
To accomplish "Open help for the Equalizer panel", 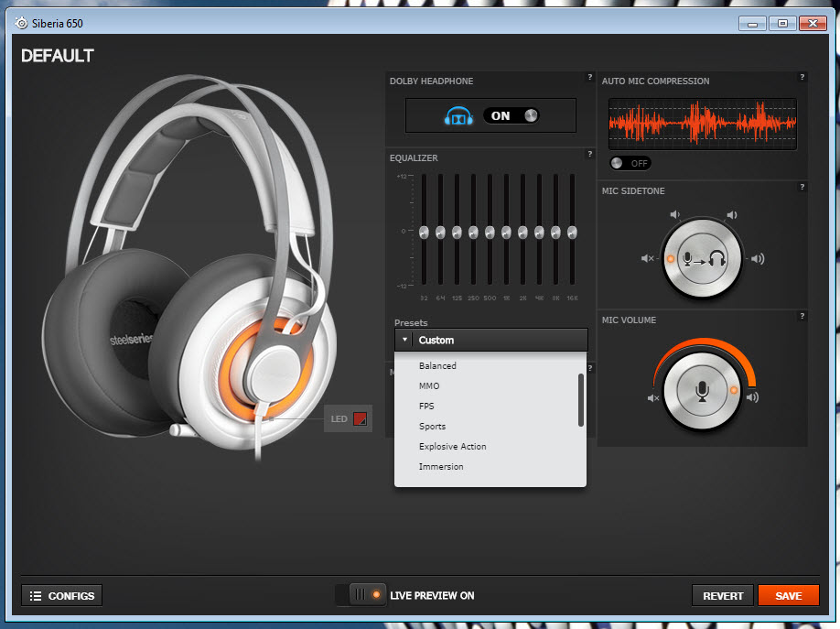I will 590,154.
